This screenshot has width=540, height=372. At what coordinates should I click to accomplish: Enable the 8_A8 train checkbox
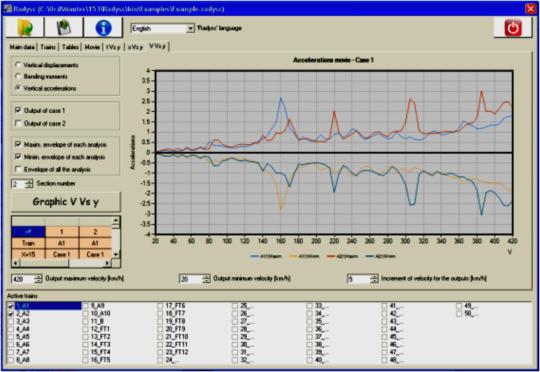(x=11, y=360)
